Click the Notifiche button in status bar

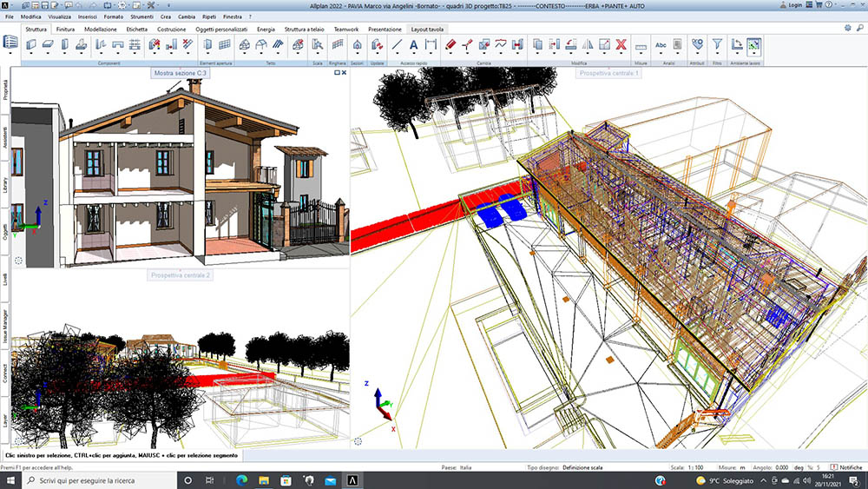(846, 467)
